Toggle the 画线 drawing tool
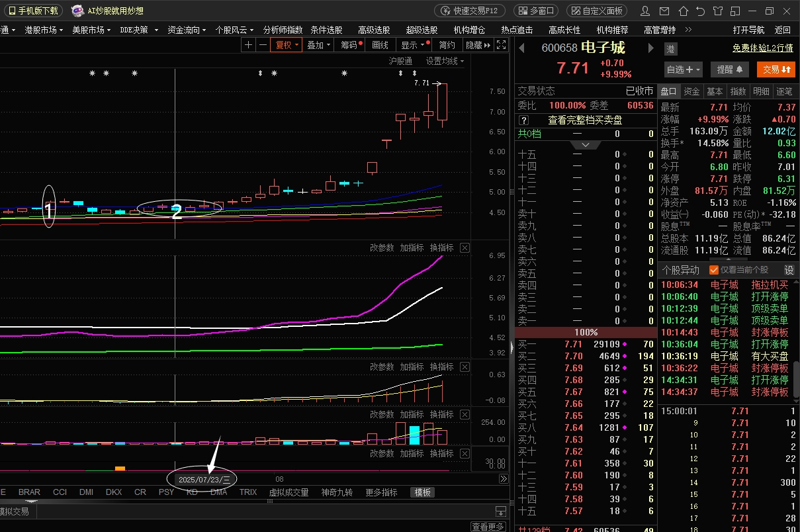Viewport: 800px width, 532px height. tap(380, 45)
